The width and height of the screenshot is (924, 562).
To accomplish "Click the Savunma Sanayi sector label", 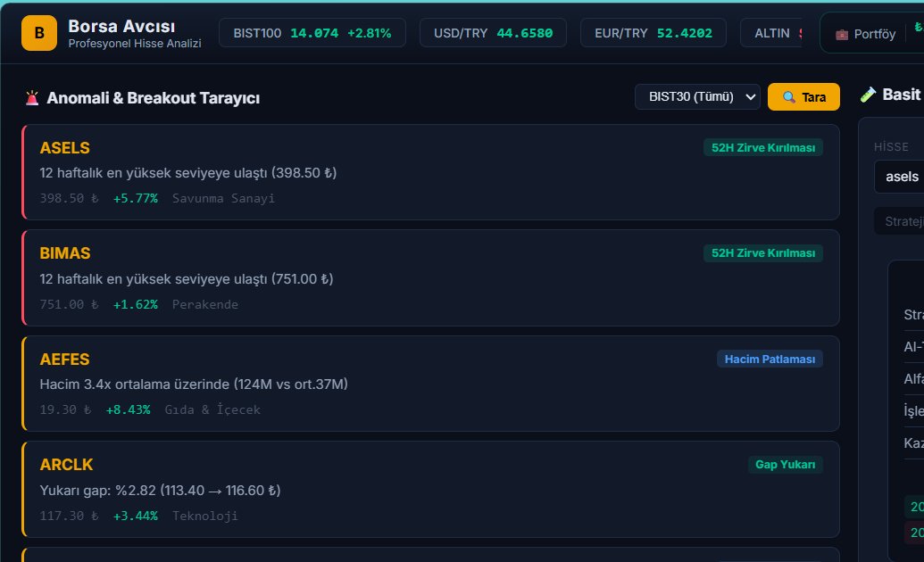I will point(223,199).
